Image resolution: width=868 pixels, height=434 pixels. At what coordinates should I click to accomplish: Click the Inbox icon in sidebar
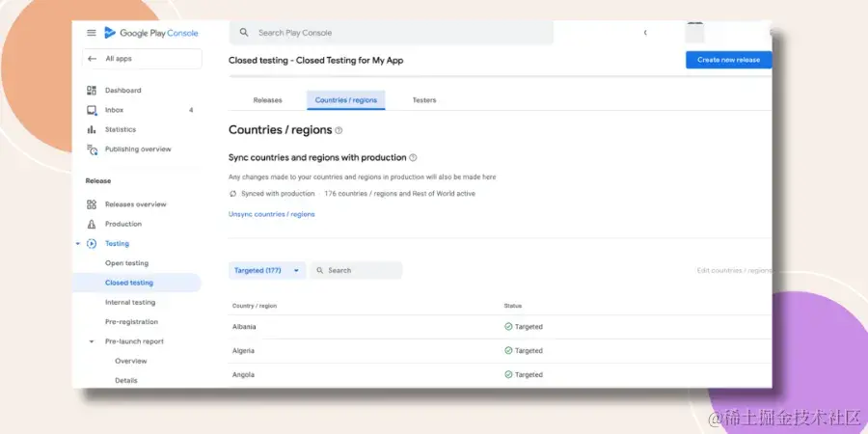click(x=92, y=110)
